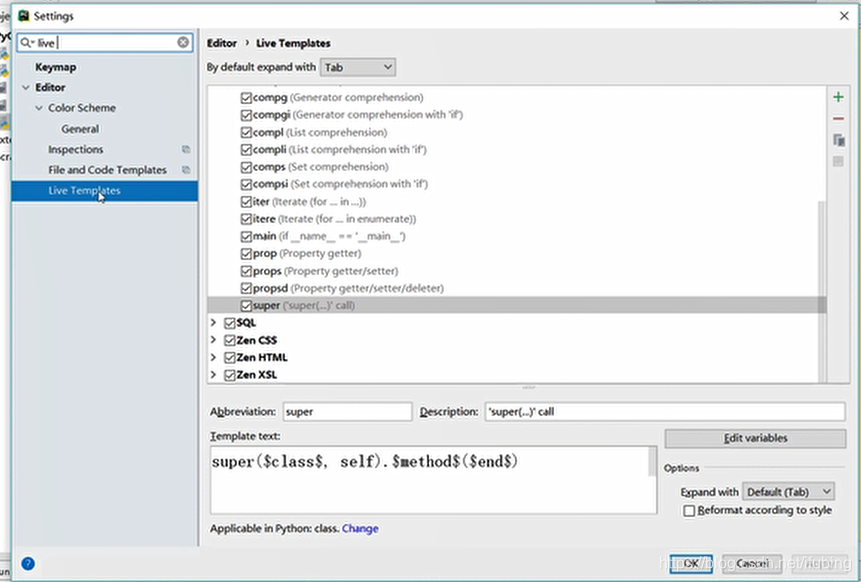
Task: Expand the Zen CSS template group
Action: [x=214, y=340]
